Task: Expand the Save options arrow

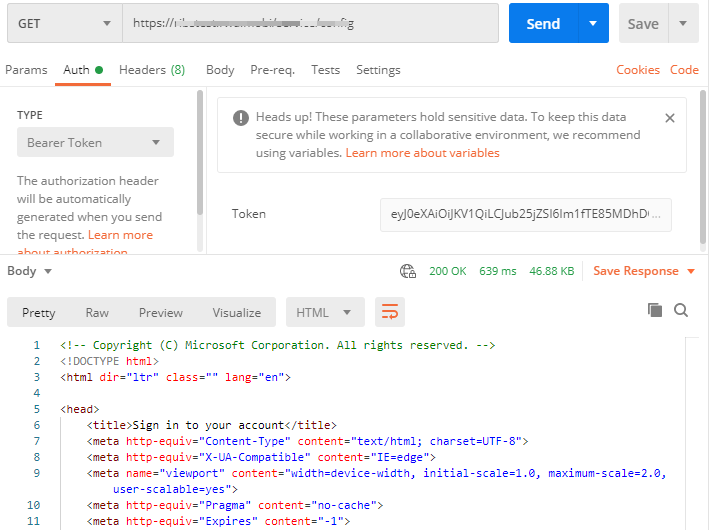Action: click(683, 23)
